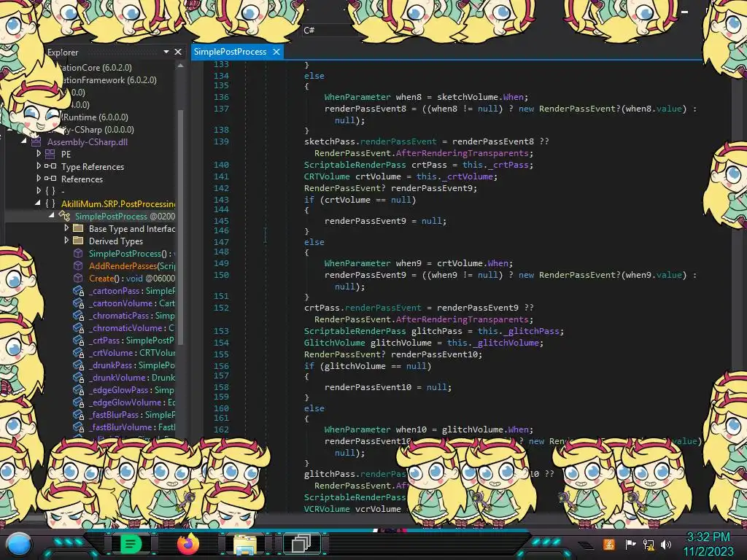Viewport: 747px width, 560px height.
Task: Expand the PE node
Action: 38,153
